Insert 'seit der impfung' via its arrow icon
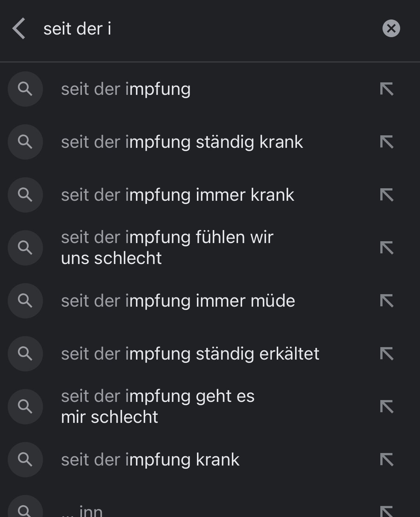420x517 pixels. click(387, 89)
